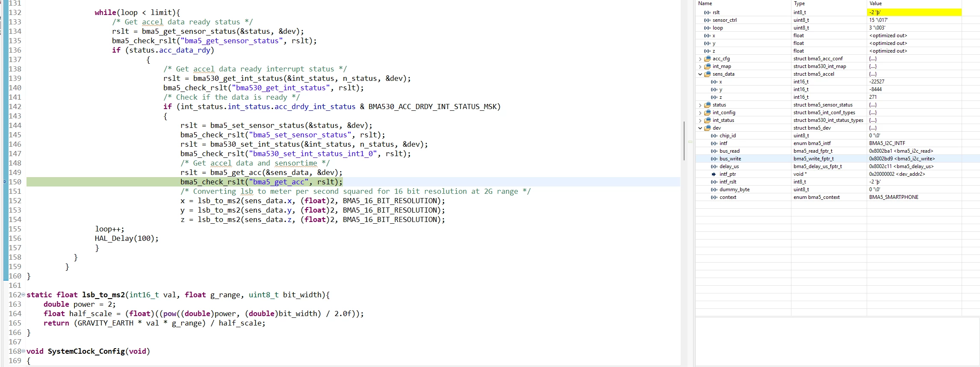Screen dimensions: 980x367
Task: Place cursor on HAL_Delay(100); line
Action: pos(127,238)
